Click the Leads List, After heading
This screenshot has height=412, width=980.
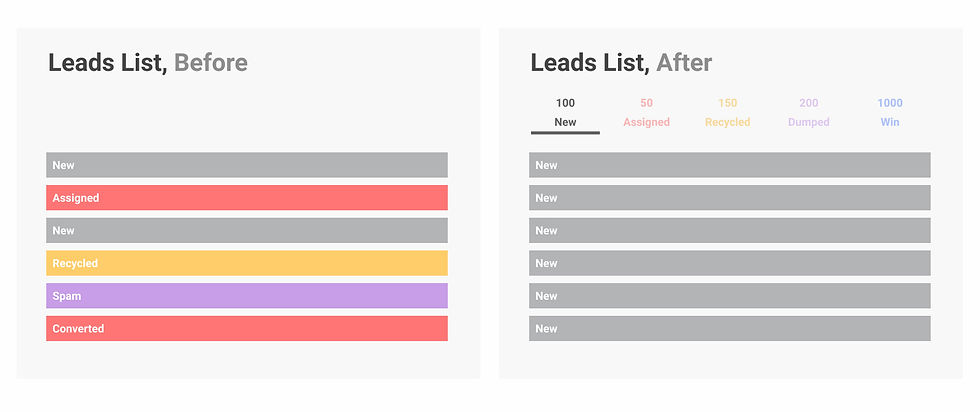click(x=621, y=63)
